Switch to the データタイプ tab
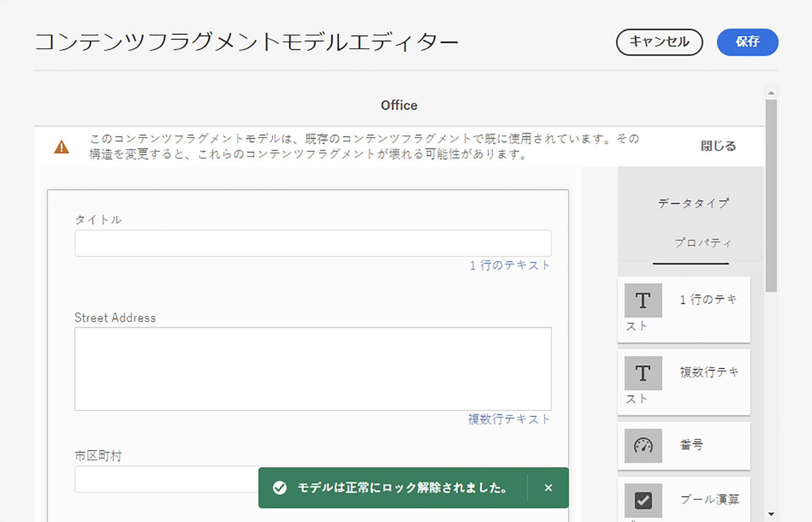 [693, 203]
